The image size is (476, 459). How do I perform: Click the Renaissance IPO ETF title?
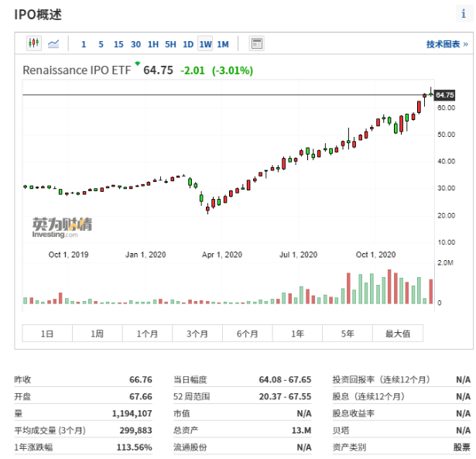(77, 70)
